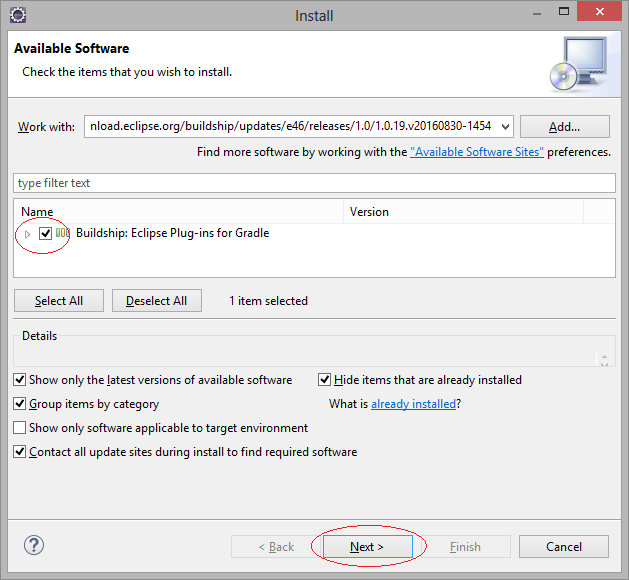Click the Version column header

click(463, 212)
